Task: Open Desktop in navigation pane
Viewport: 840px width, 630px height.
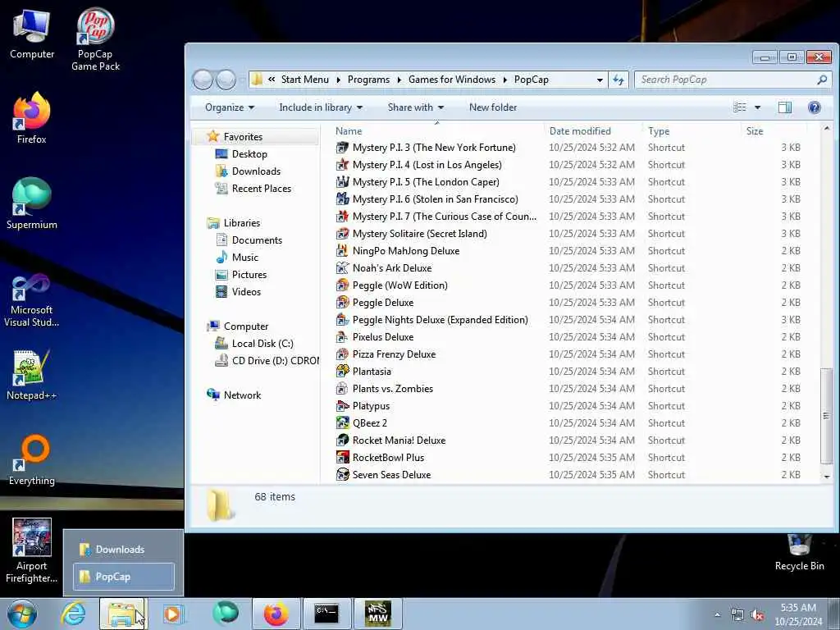Action: [x=249, y=154]
